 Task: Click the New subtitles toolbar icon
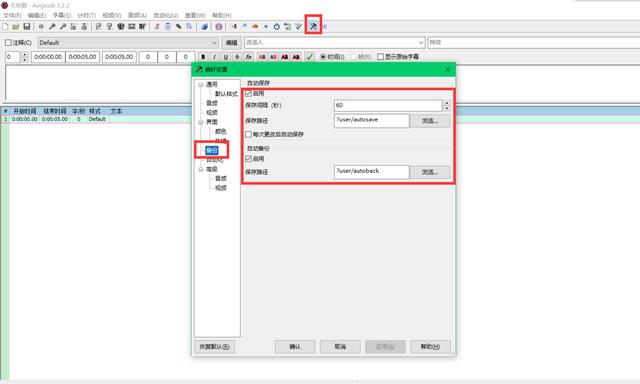(5, 27)
